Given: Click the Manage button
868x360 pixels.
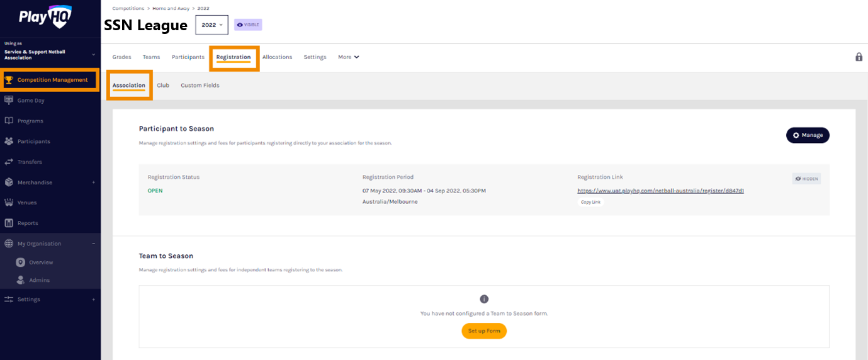Looking at the screenshot, I should tap(808, 135).
